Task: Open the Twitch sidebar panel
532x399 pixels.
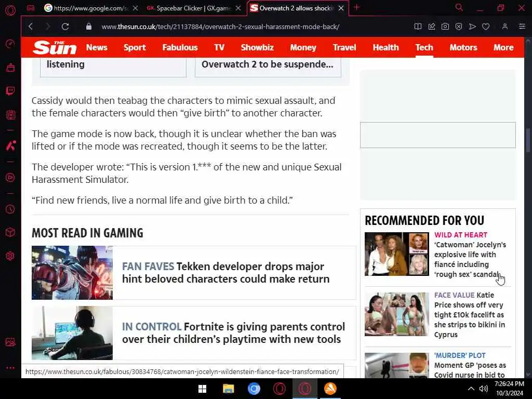Action: click(x=10, y=90)
